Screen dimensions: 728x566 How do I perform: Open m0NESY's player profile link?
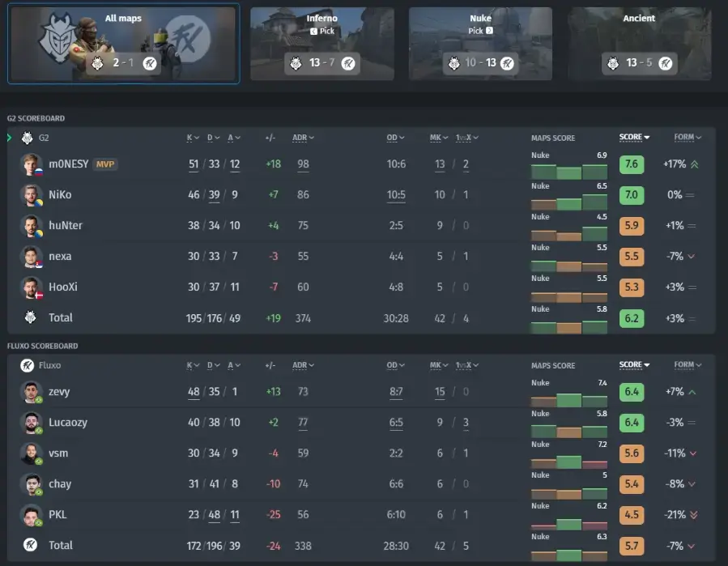(x=69, y=164)
